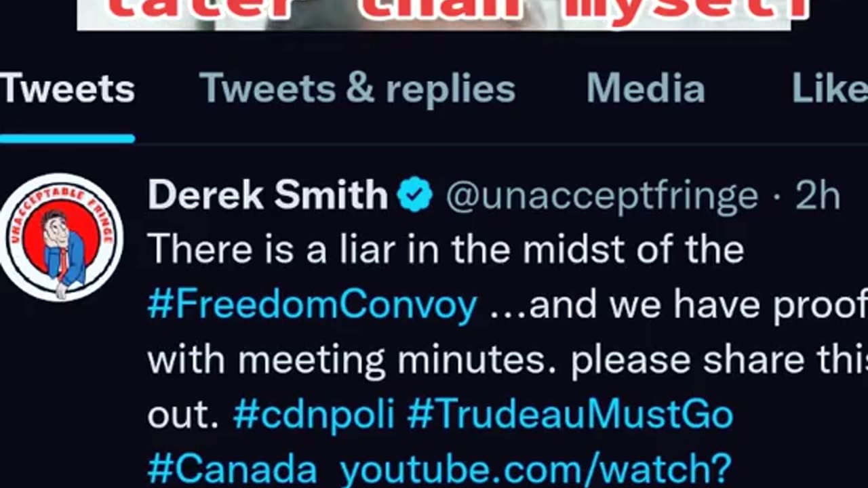Screen dimensions: 868x488
Task: Click the blue active-tab underline indicator
Action: click(x=67, y=139)
